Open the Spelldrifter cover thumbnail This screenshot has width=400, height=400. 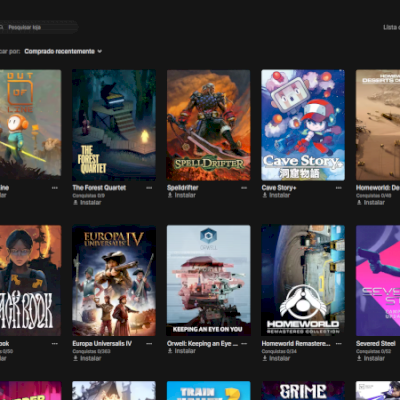(208, 125)
